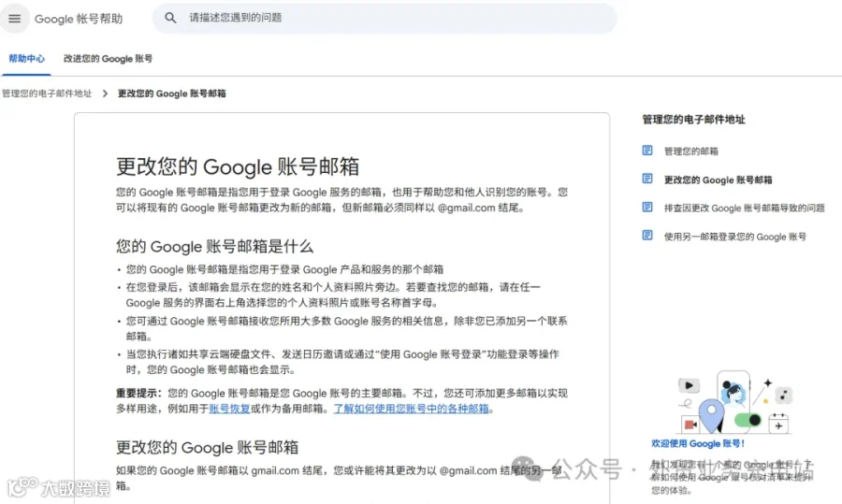
Task: Open the 欢迎使用 Google 账号! link
Action: 698,443
